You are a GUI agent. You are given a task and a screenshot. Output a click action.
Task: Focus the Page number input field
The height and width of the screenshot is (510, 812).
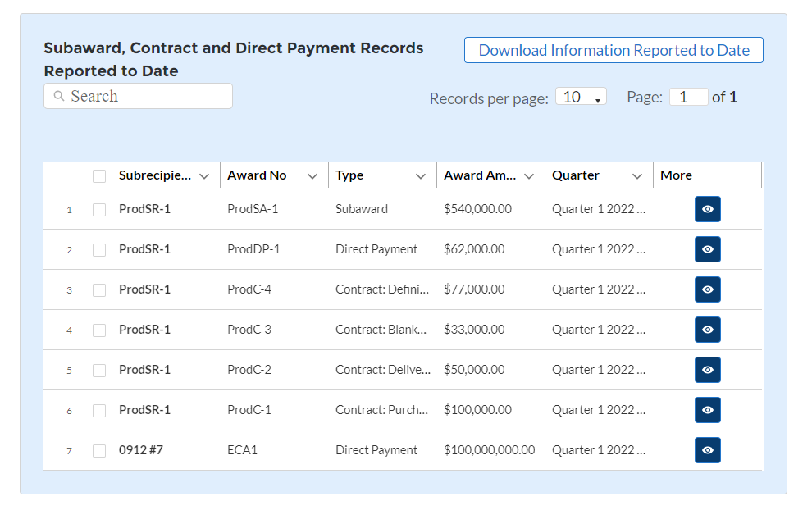(688, 97)
